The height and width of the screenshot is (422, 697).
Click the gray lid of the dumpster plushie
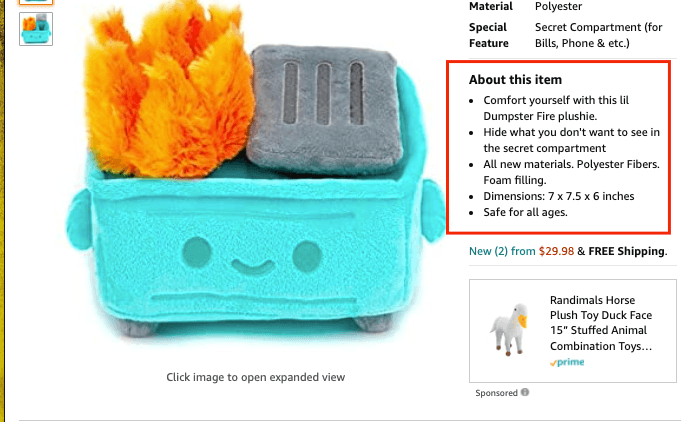pyautogui.click(x=324, y=107)
